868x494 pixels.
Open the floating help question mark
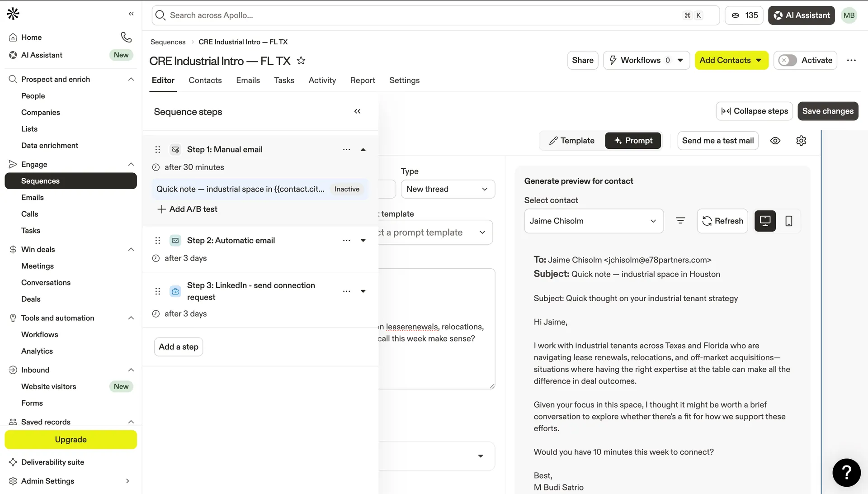point(846,472)
